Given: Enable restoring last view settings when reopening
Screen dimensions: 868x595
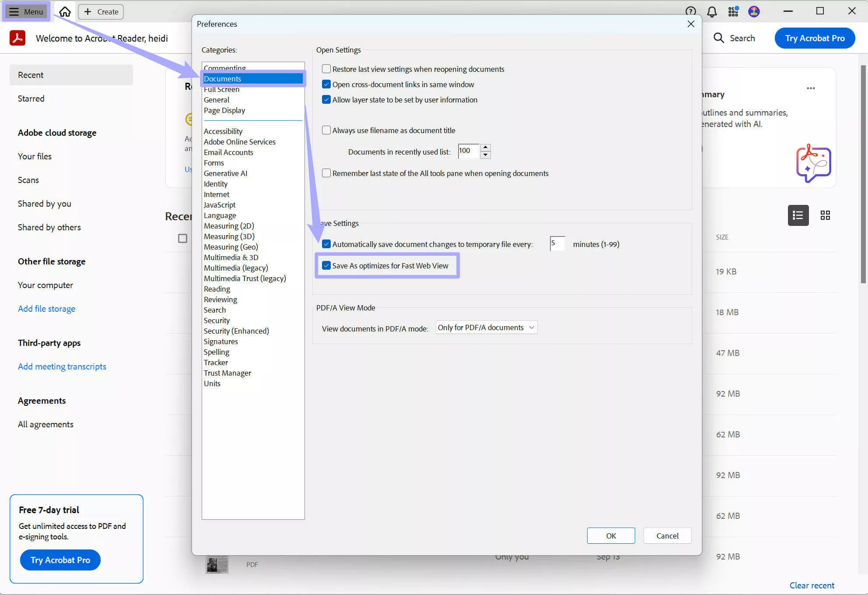Looking at the screenshot, I should coord(326,69).
